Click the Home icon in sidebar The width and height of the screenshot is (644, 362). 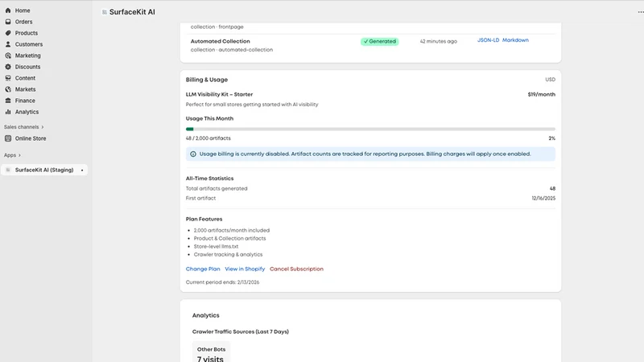click(x=8, y=10)
